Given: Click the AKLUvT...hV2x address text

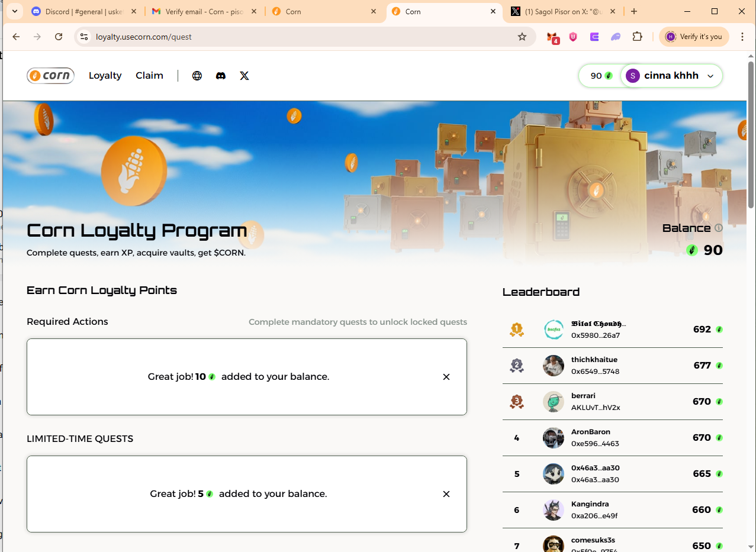Looking at the screenshot, I should point(596,408).
